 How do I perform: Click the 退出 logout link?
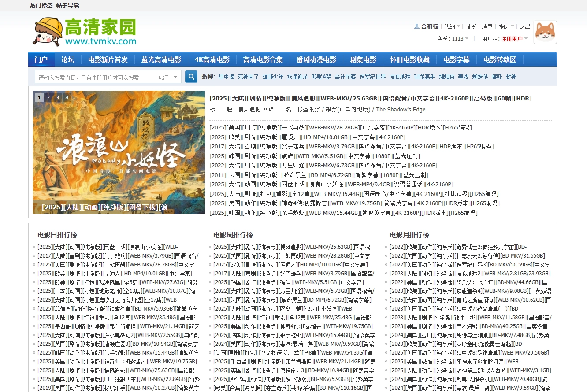525,26
